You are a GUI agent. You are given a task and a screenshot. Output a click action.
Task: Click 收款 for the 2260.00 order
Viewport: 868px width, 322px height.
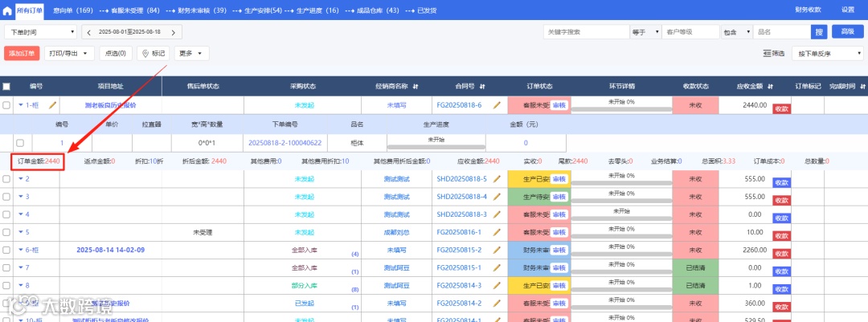coord(782,254)
